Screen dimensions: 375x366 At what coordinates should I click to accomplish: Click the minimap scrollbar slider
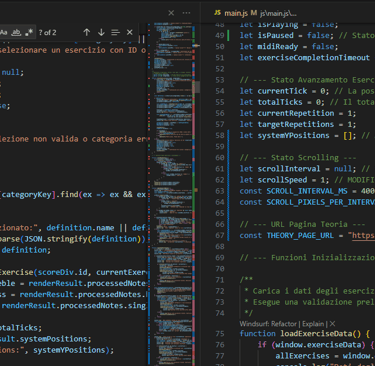coord(196,87)
